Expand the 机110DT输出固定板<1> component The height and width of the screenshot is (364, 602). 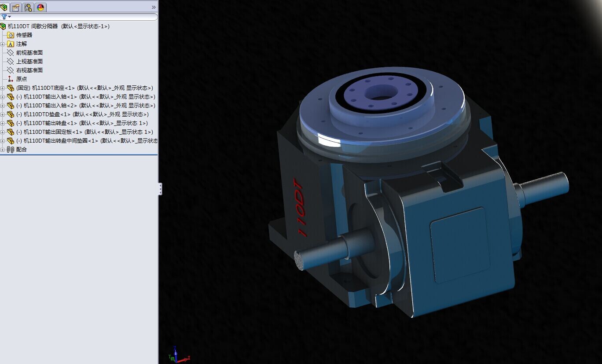pos(2,132)
